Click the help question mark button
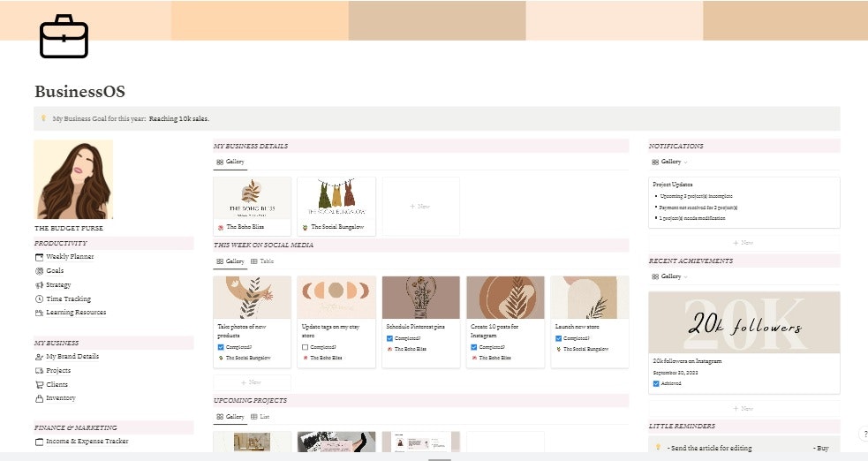The height and width of the screenshot is (461, 868). click(864, 434)
